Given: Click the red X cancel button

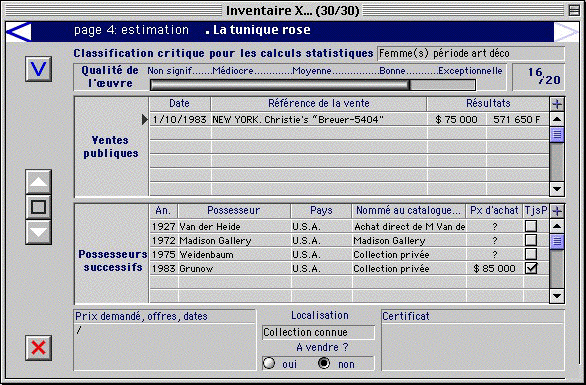Looking at the screenshot, I should [x=38, y=348].
